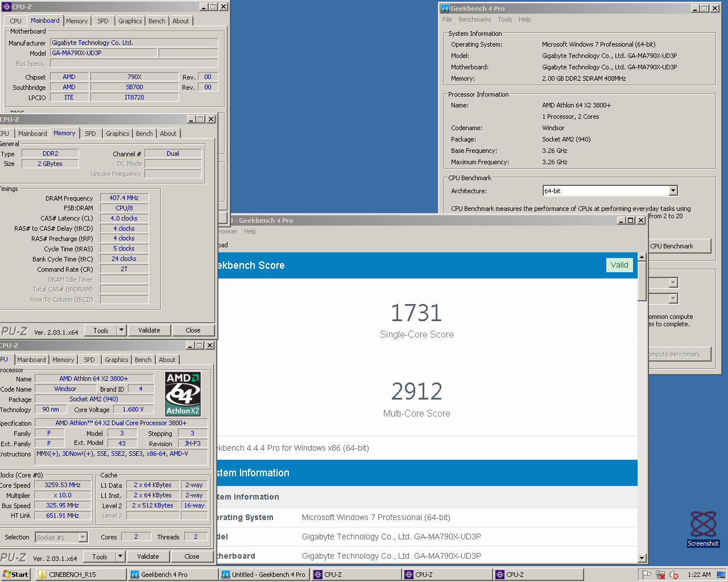Screen dimensions: 728x582
Task: Click Geekbench results scroll down arrow
Action: tap(642, 558)
